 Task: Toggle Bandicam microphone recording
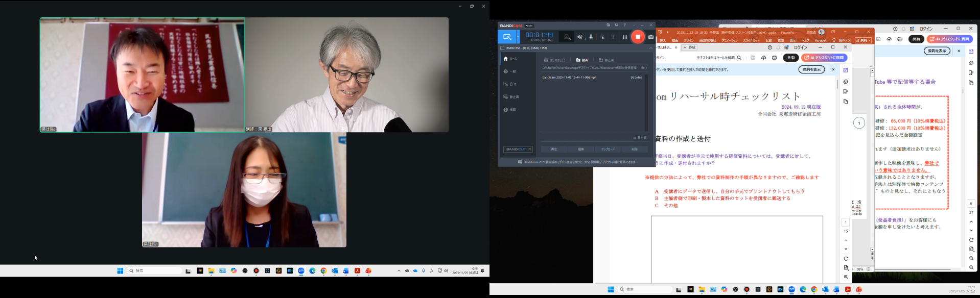click(x=591, y=37)
